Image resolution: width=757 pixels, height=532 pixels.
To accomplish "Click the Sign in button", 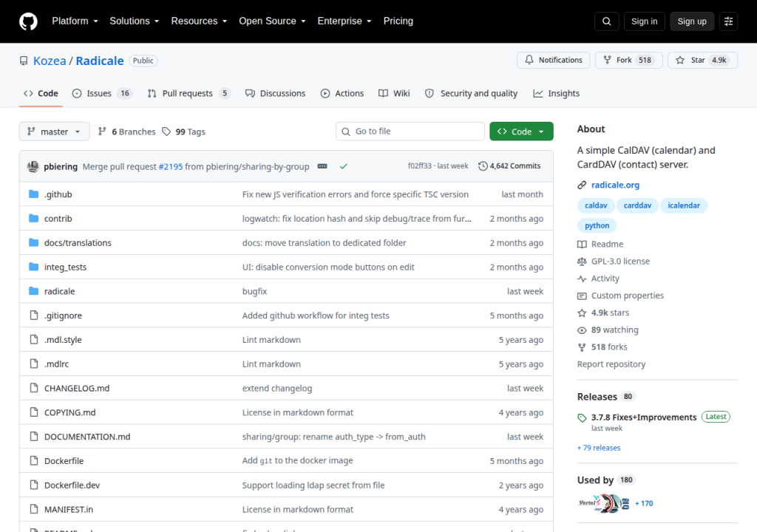I will click(644, 21).
